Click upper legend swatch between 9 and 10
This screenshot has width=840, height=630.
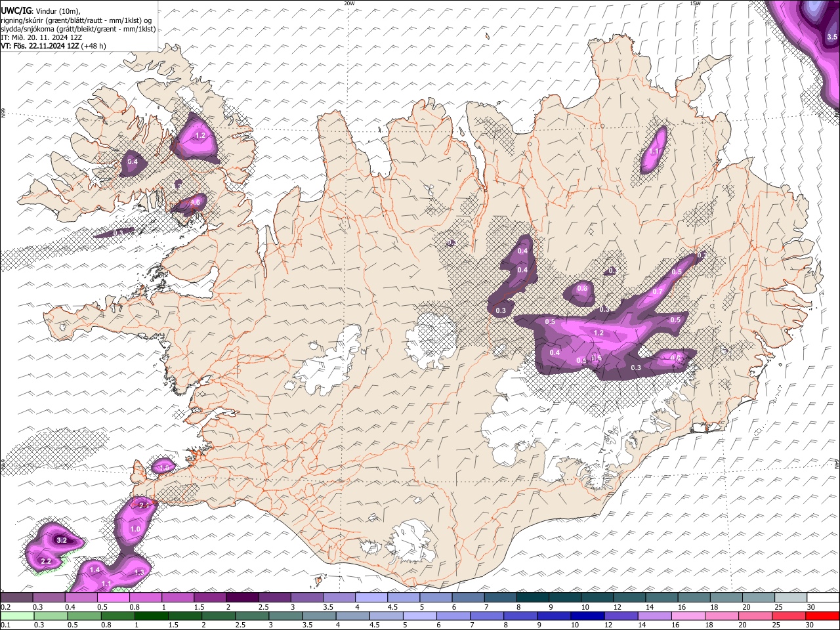[x=565, y=598]
